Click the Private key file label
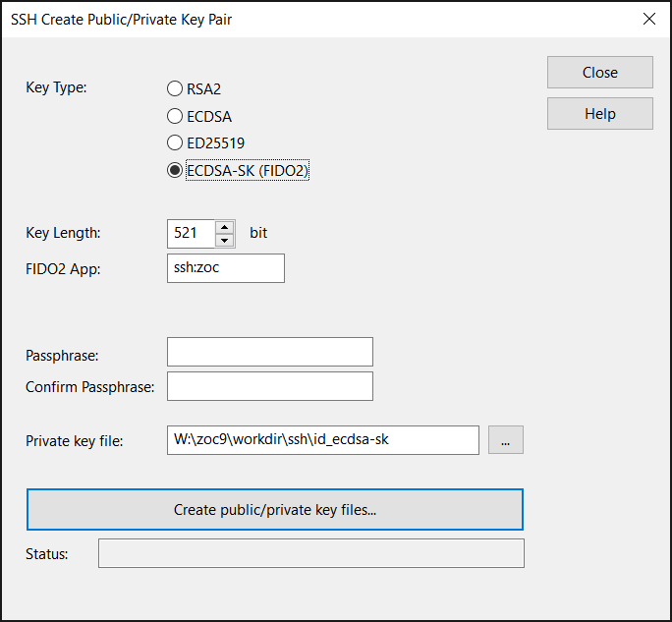672x622 pixels. click(x=75, y=441)
